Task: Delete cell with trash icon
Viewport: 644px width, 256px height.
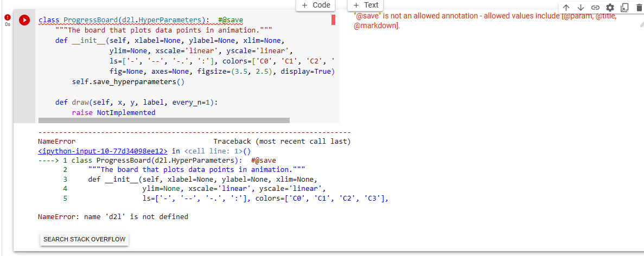Action: click(x=639, y=8)
